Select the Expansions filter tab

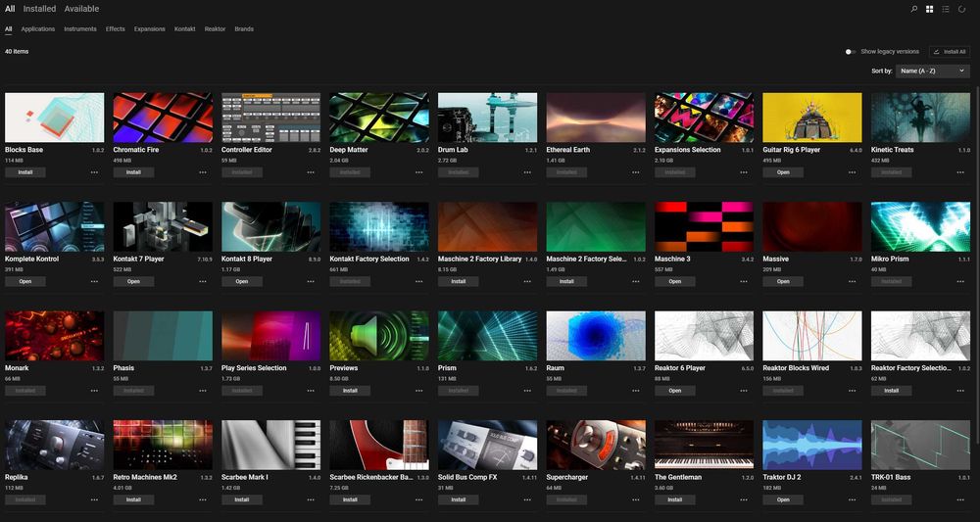[149, 29]
